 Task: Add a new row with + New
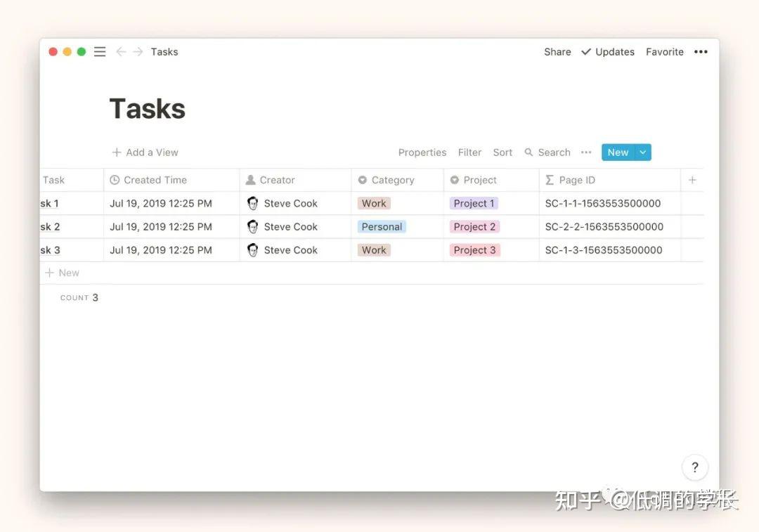coord(63,273)
